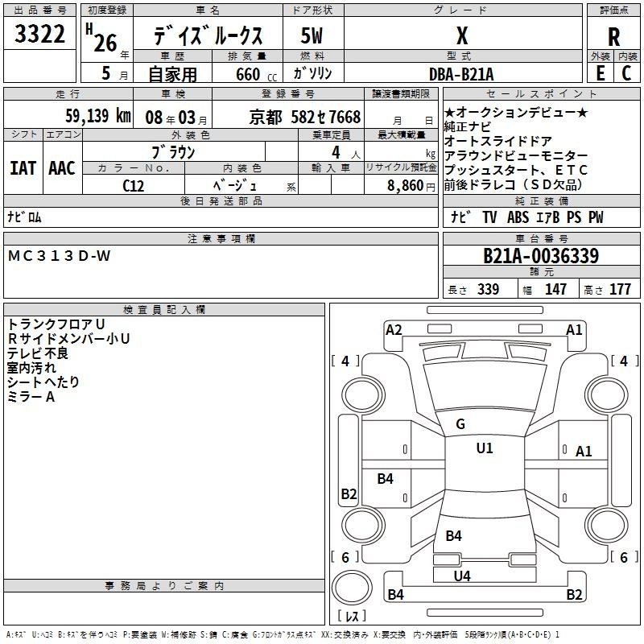Select the chassis number B21A-0036339

pos(540,257)
